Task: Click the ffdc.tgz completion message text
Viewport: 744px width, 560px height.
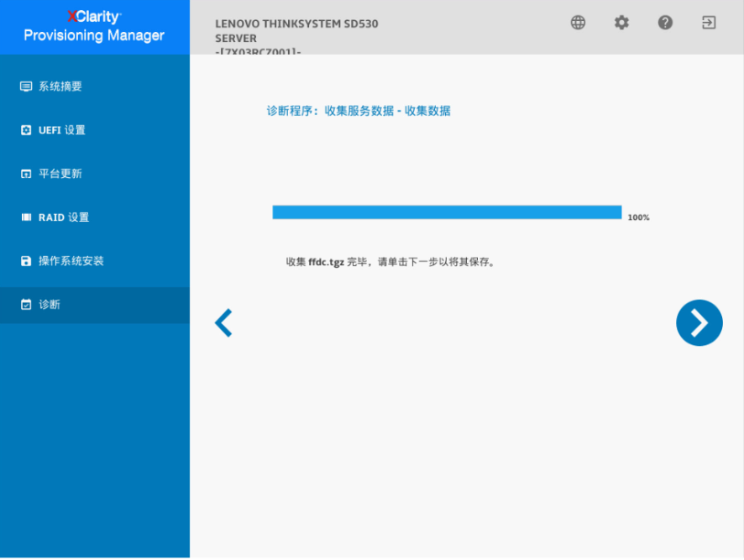Action: click(x=386, y=261)
